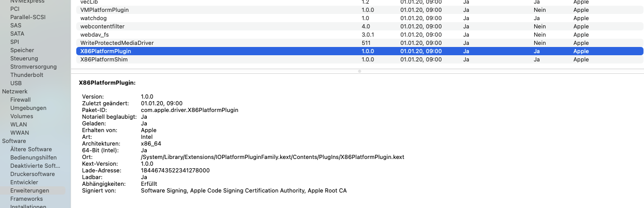Collapse the Netzwerk section in sidebar
Image resolution: width=644 pixels, height=208 pixels.
point(15,91)
